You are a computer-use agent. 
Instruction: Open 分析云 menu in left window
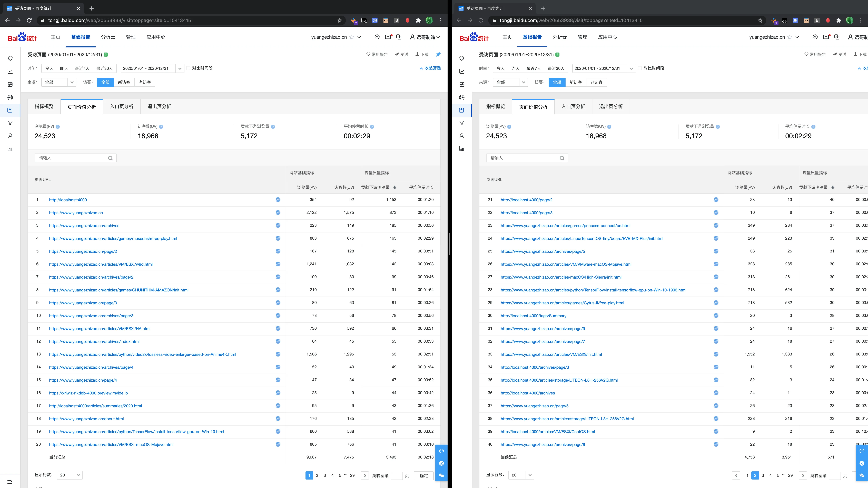coord(108,37)
